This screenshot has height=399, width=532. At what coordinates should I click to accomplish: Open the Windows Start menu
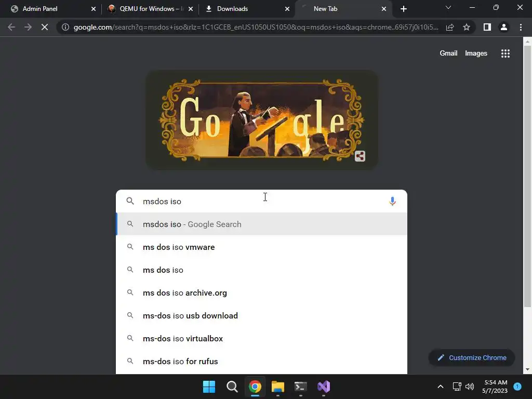tap(209, 387)
